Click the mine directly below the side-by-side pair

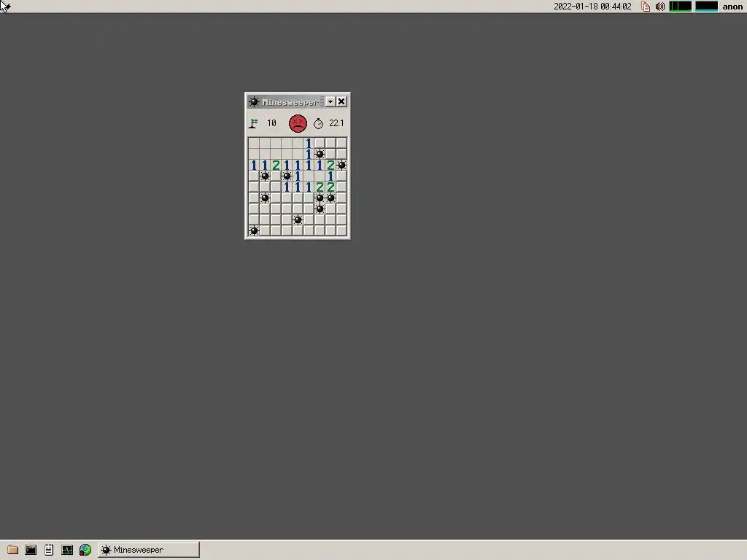[320, 209]
